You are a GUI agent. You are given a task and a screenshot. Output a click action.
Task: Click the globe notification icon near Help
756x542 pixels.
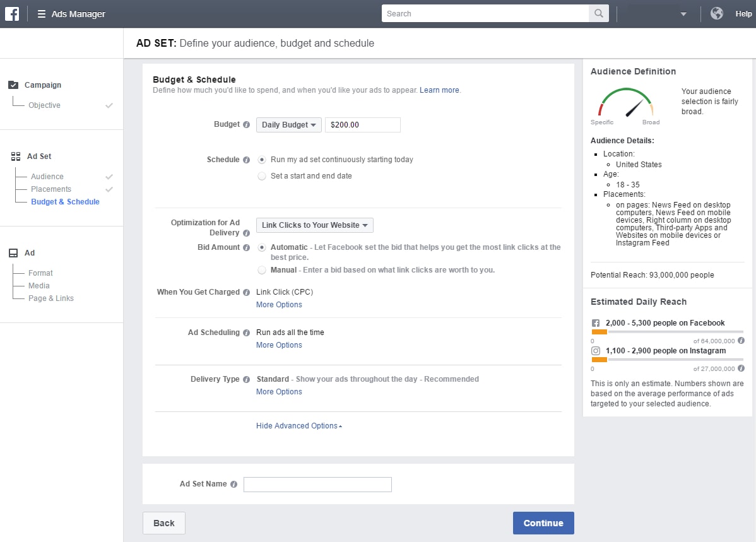[x=716, y=13]
